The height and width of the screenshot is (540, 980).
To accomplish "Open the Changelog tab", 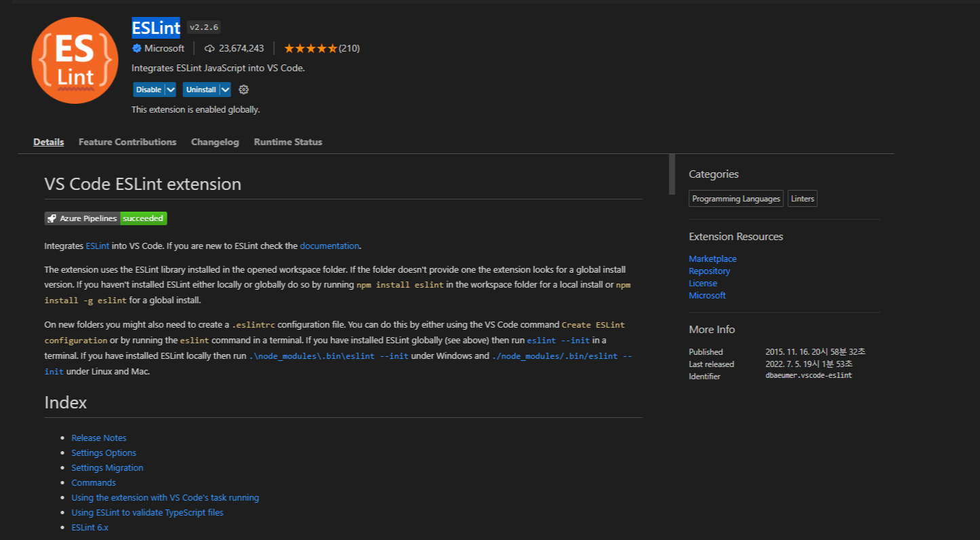I will tap(215, 142).
